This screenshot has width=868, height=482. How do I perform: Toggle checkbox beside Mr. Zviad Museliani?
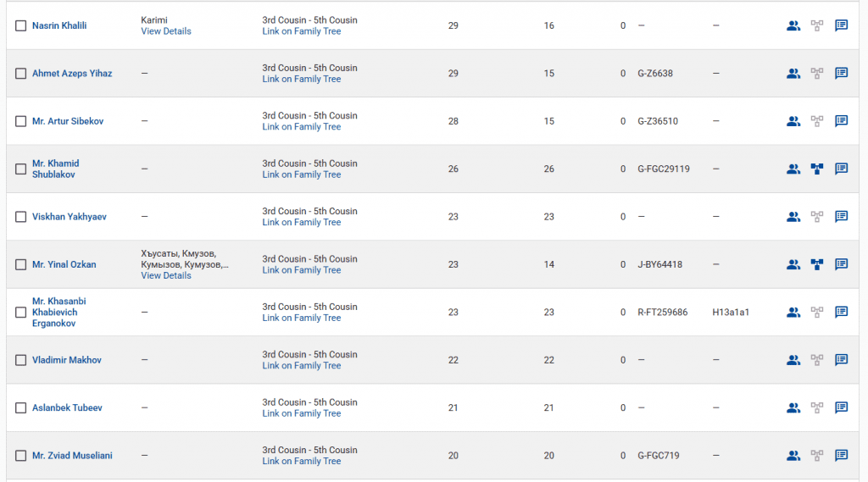coord(21,456)
